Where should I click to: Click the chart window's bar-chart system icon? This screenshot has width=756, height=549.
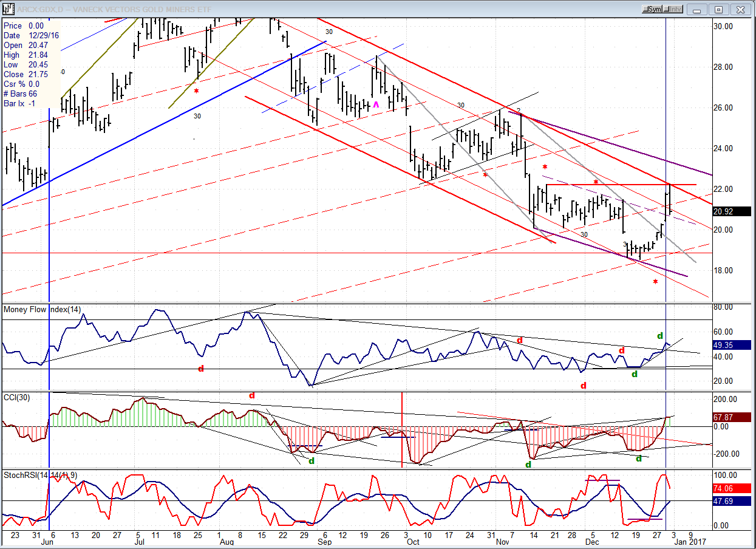(8, 9)
